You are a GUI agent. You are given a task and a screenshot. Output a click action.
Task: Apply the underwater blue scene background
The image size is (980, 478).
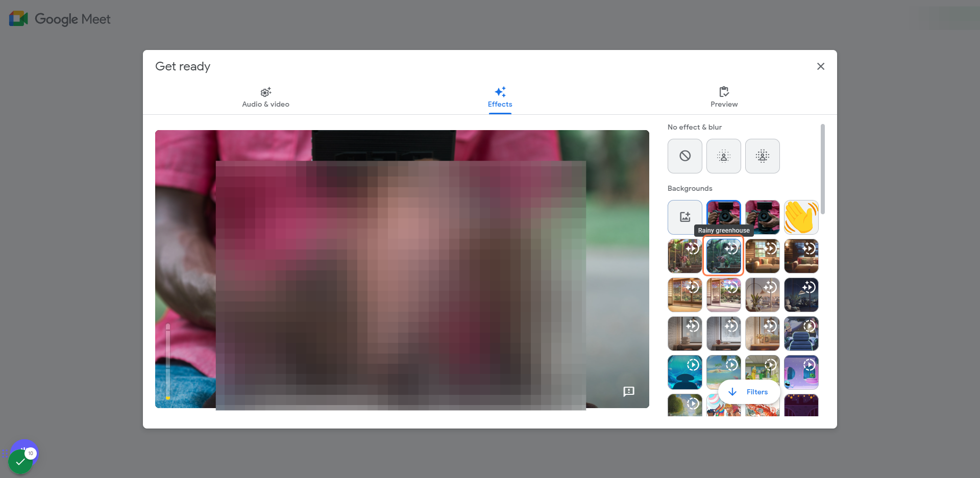685,372
